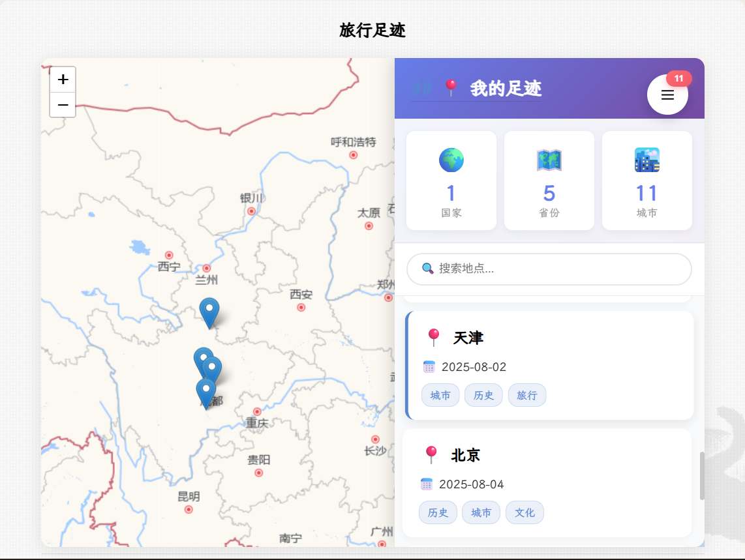Click the pin icon next to 天津
Screen dimensions: 745x560
coord(433,338)
